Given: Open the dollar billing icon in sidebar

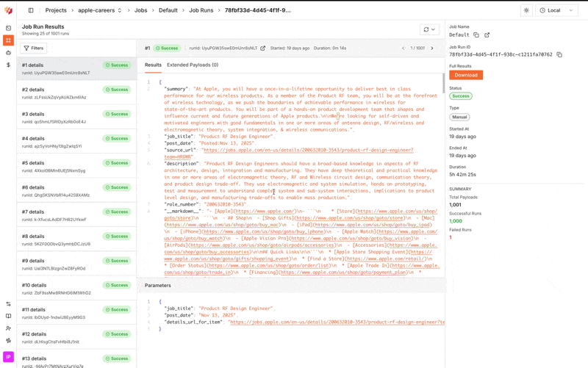Looking at the screenshot, I should (8, 65).
